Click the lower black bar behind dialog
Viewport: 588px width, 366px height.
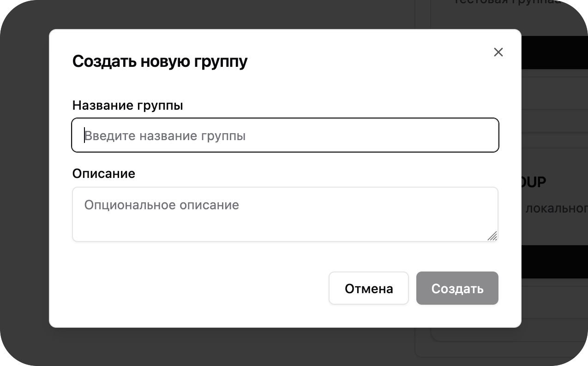(554, 261)
